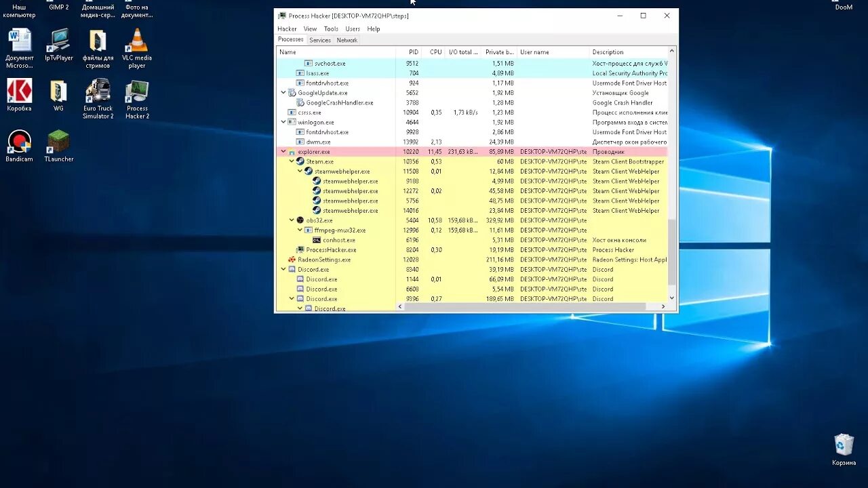The height and width of the screenshot is (488, 868).
Task: Click the 329,92 MB private bytes cell
Action: pyautogui.click(x=499, y=220)
